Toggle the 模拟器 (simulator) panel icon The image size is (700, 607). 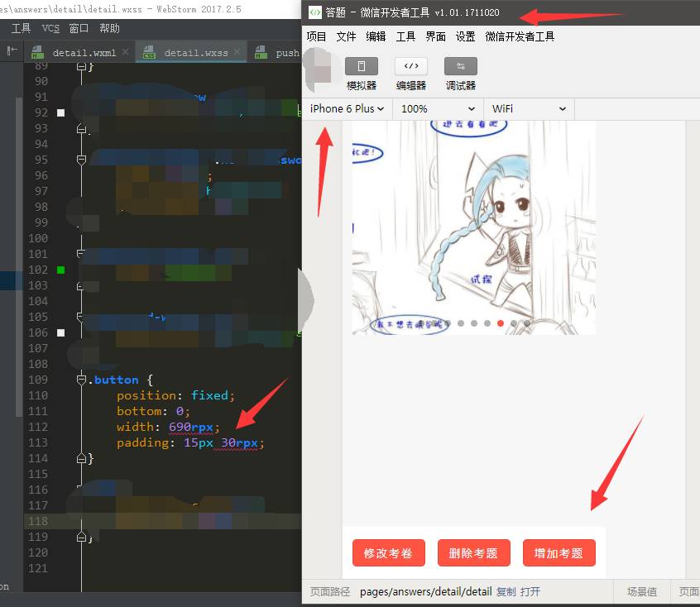(361, 66)
